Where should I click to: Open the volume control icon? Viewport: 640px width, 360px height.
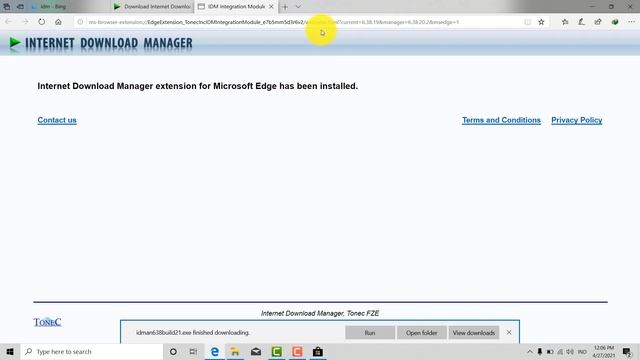pos(570,351)
